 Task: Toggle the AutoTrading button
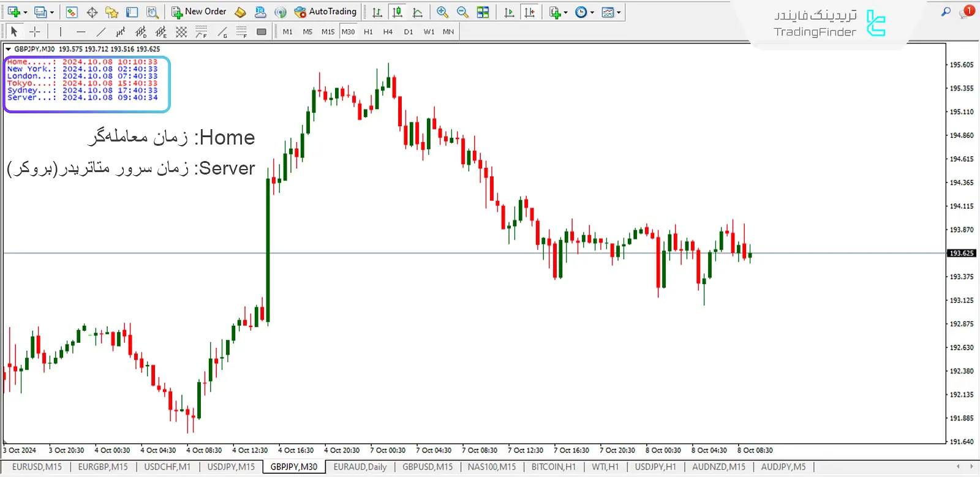[325, 12]
